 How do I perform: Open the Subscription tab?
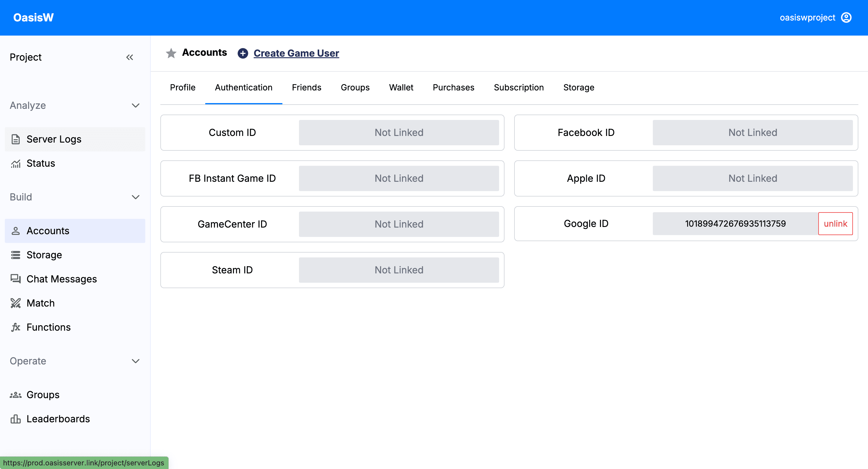point(519,88)
